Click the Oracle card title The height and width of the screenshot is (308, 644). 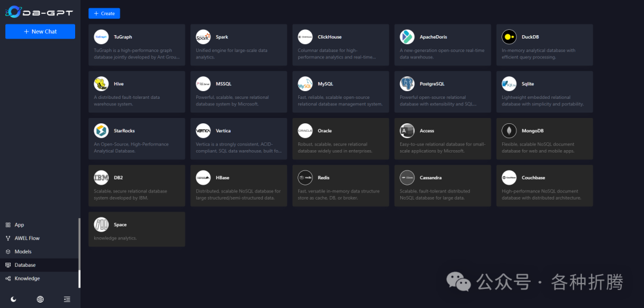point(325,131)
